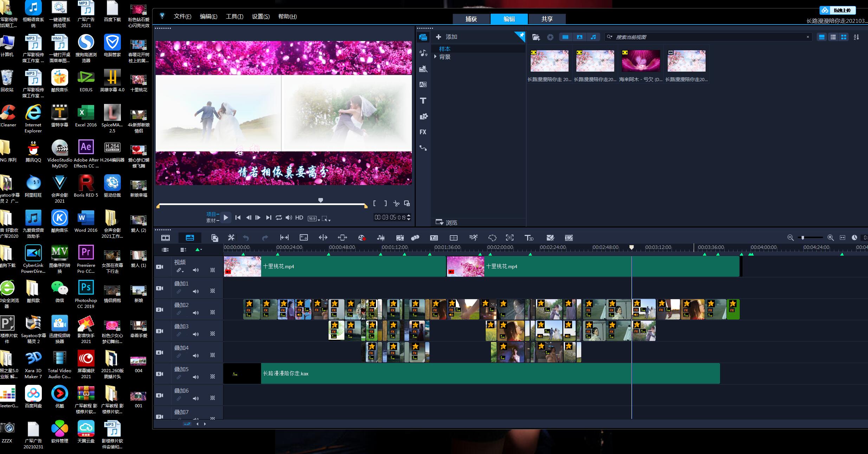Expand the 背景 folder in library tree

pos(435,57)
